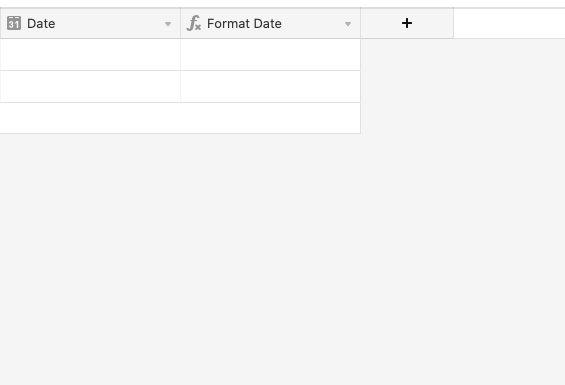The width and height of the screenshot is (565, 385).
Task: Add a record via blank row under Date
Action: (90, 118)
